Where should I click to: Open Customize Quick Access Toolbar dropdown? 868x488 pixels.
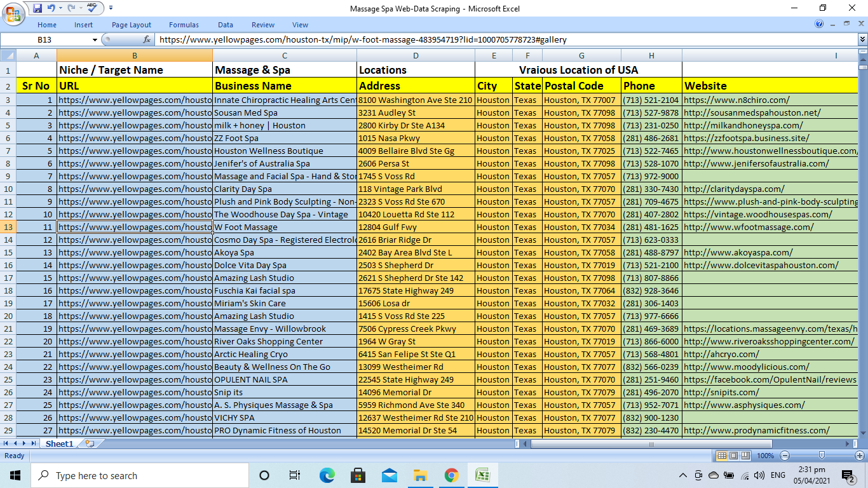pyautogui.click(x=111, y=8)
